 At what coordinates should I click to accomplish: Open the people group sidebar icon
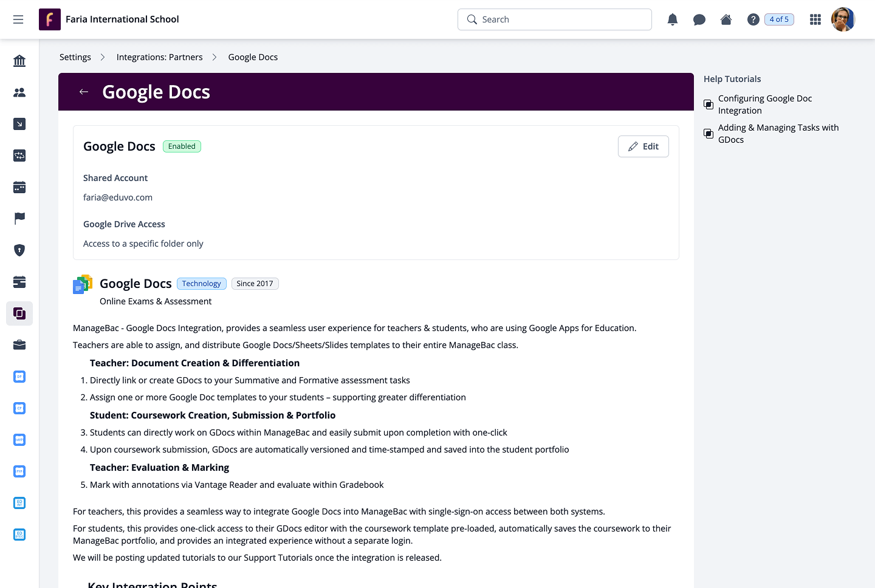click(x=19, y=92)
